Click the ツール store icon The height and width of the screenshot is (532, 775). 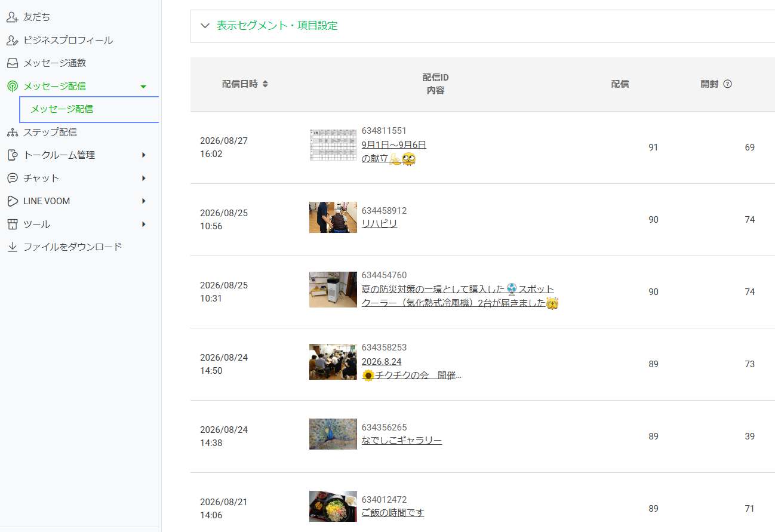click(x=12, y=225)
